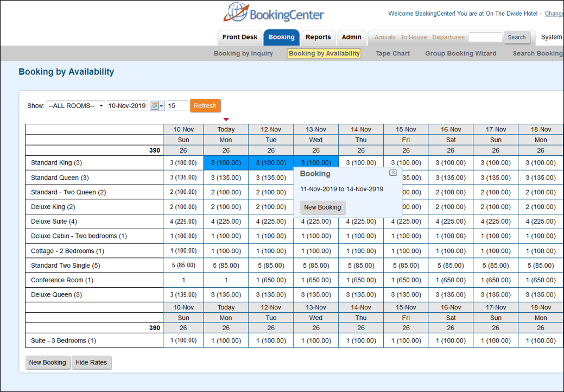Select Standard Two Single cell for 13-Nov
Image resolution: width=564 pixels, height=392 pixels.
click(x=316, y=265)
